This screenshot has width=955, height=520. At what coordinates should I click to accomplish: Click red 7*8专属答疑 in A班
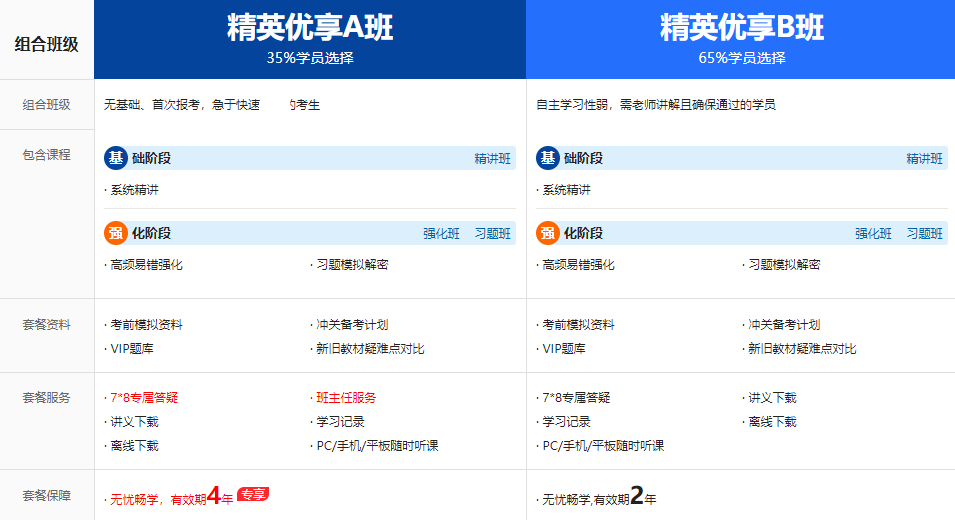click(144, 398)
